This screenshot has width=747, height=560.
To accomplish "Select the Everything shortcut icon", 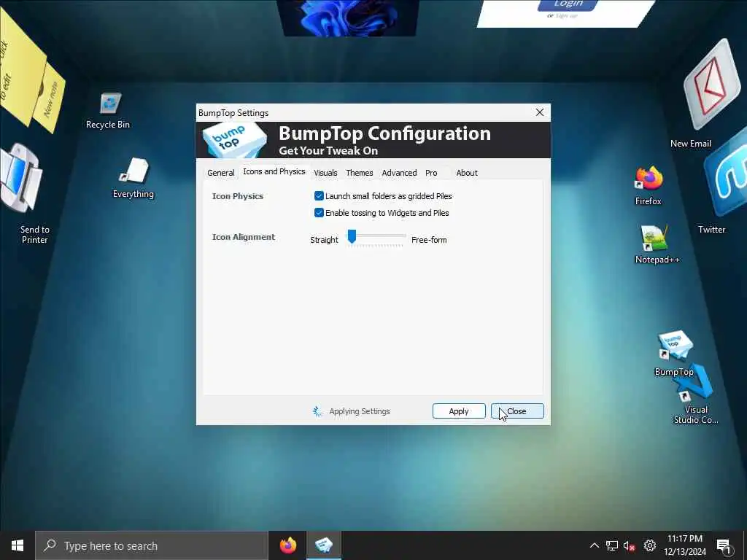I will pos(134,171).
